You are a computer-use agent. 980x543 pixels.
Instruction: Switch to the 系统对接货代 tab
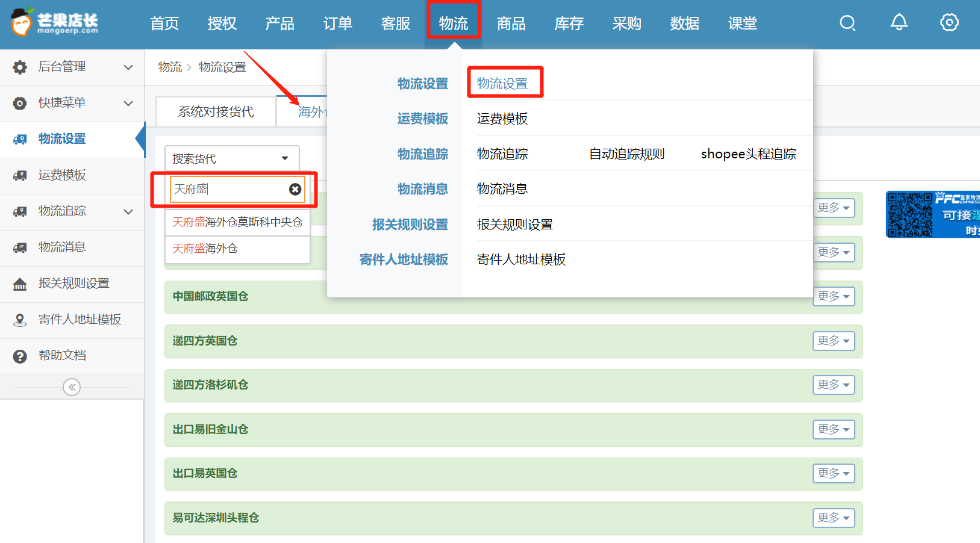(216, 112)
